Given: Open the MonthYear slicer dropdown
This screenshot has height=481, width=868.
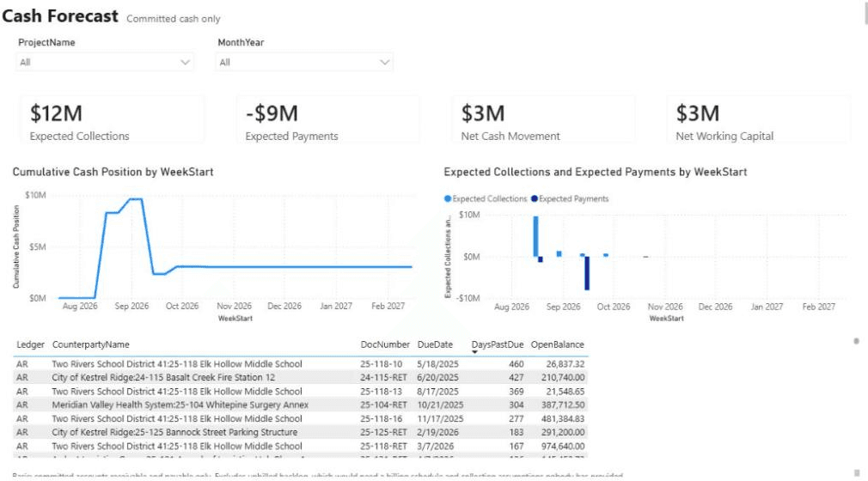Looking at the screenshot, I should click(304, 62).
